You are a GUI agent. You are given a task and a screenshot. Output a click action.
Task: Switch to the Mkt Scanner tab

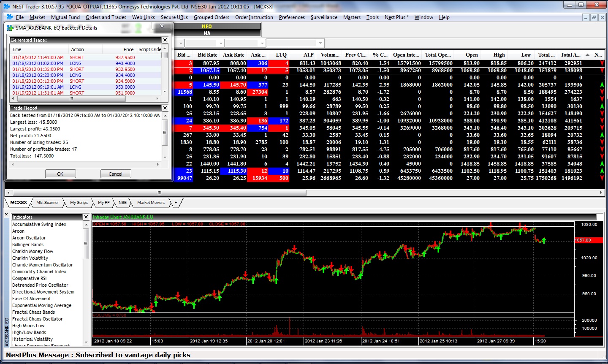pyautogui.click(x=48, y=203)
